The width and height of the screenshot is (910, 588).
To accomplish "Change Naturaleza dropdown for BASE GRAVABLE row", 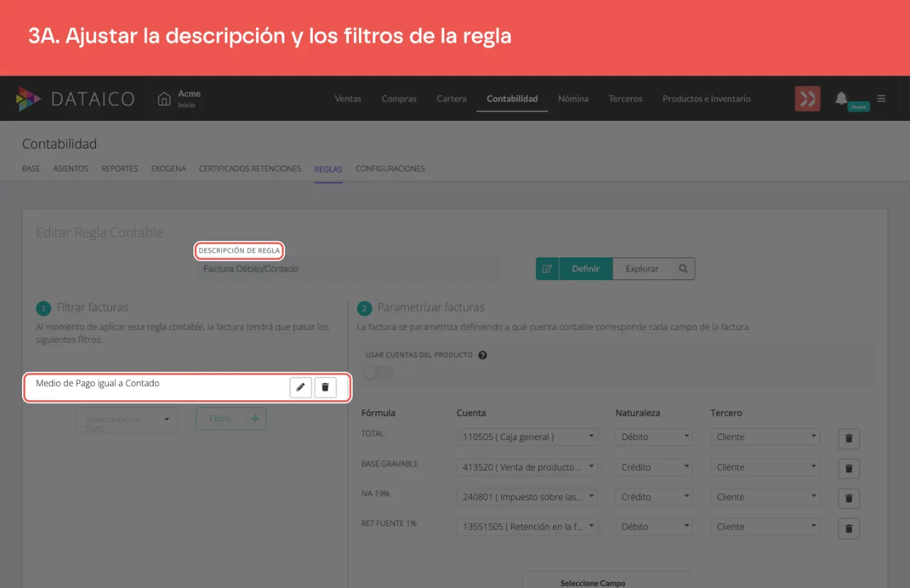I will (654, 467).
